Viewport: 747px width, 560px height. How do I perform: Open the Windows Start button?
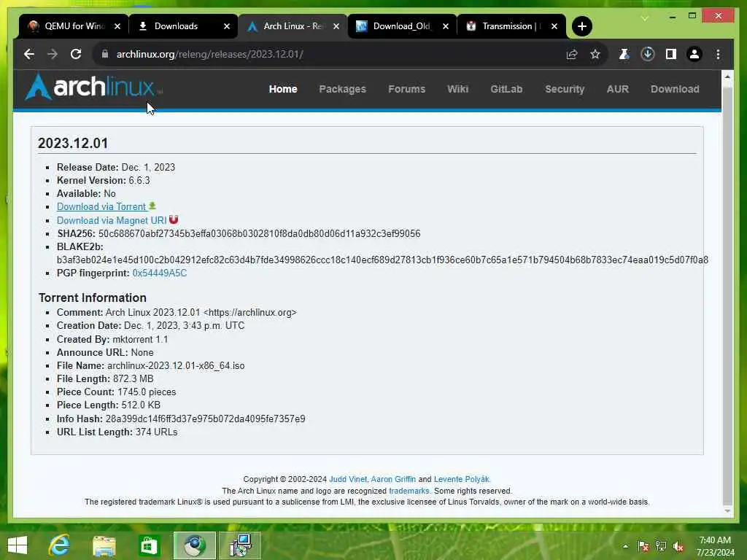tap(18, 545)
